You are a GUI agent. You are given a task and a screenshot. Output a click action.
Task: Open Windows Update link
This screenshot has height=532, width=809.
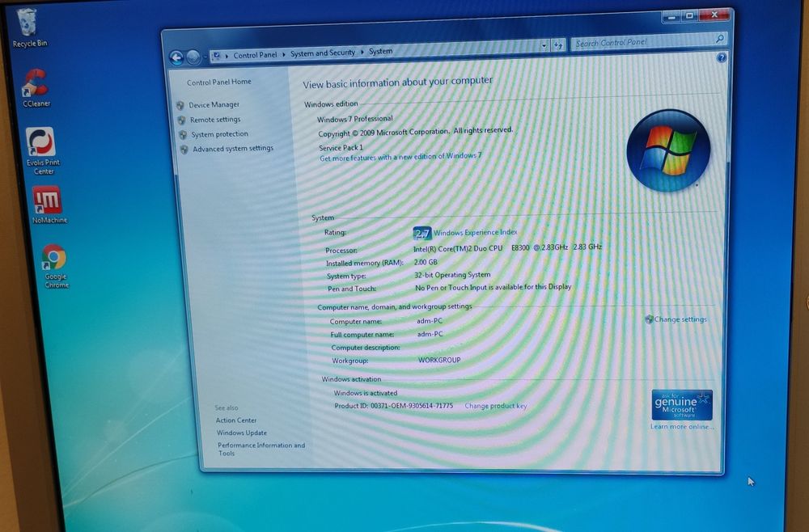click(x=241, y=433)
